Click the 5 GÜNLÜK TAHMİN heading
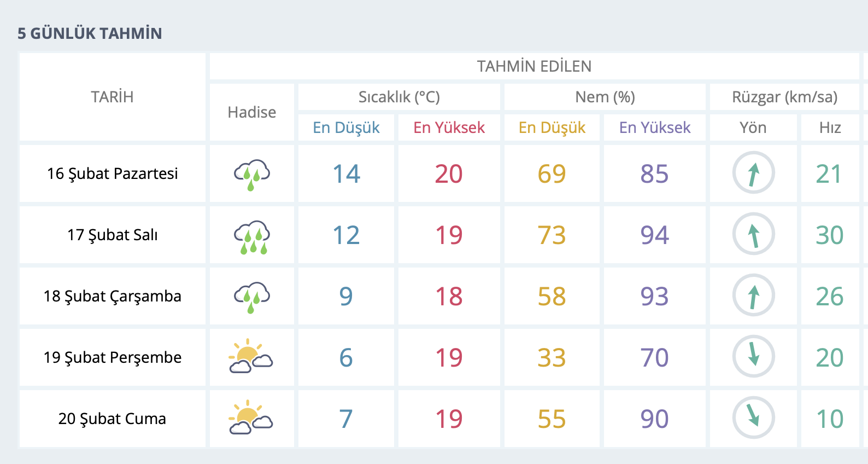 coord(90,33)
